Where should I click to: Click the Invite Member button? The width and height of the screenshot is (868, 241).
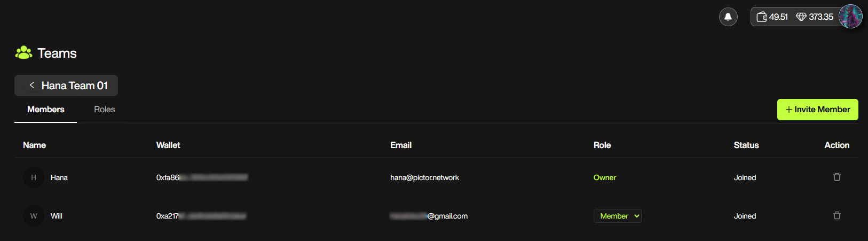pos(818,110)
